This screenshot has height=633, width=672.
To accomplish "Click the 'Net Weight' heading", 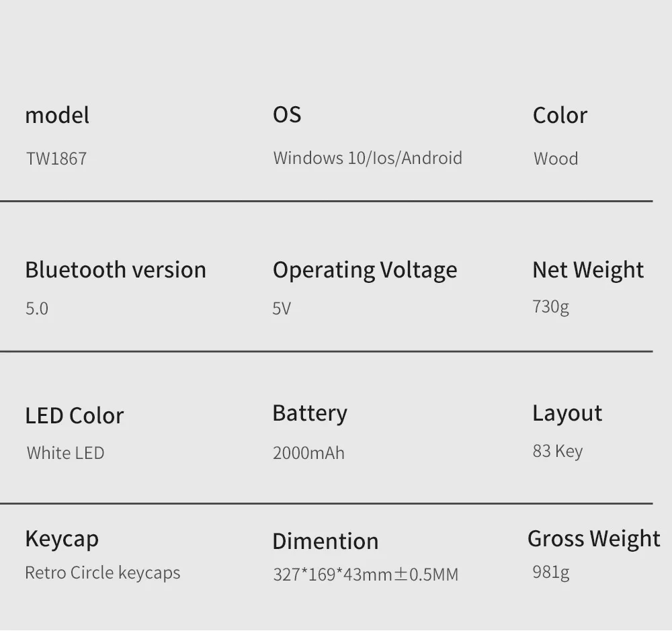I will 588,270.
